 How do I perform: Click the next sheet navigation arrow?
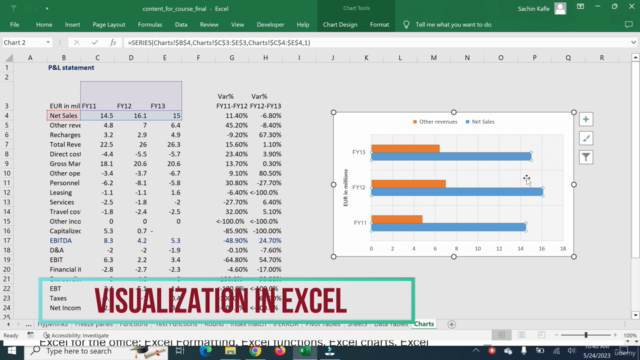coord(18,324)
